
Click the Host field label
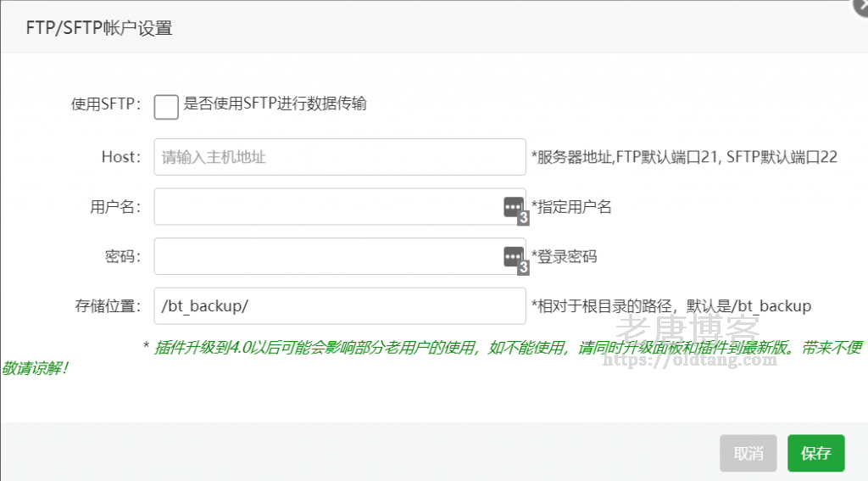pos(120,157)
